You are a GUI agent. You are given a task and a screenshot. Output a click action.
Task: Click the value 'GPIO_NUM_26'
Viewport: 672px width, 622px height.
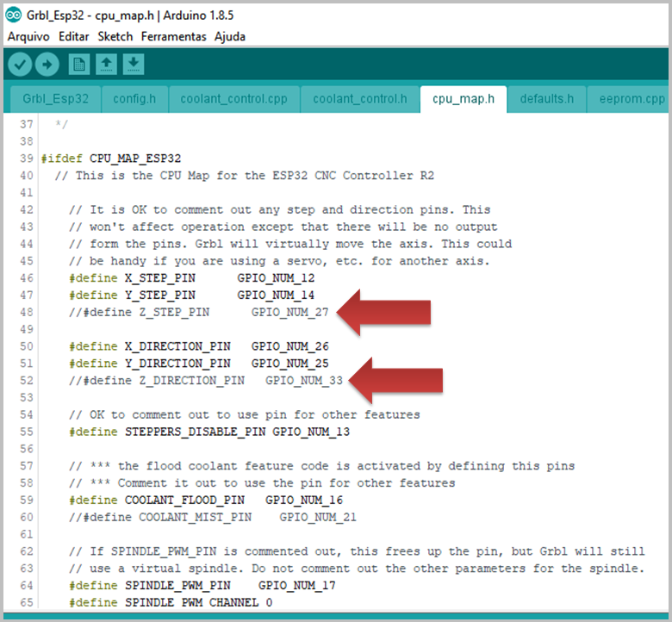(290, 346)
